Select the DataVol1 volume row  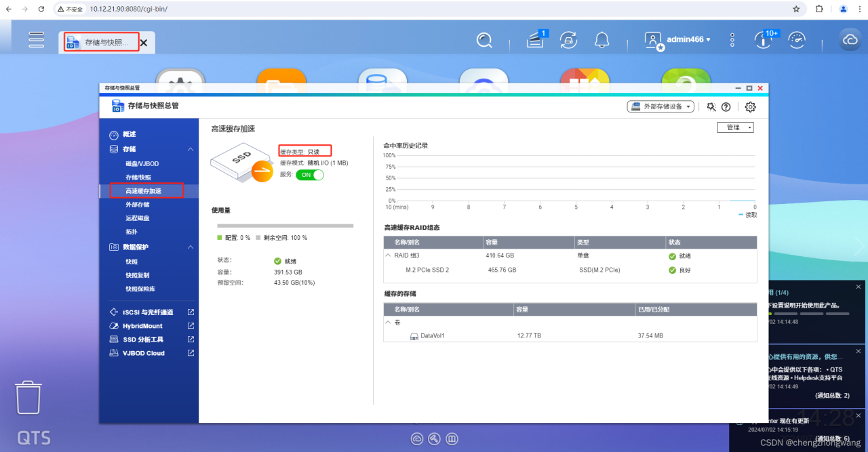click(x=432, y=335)
